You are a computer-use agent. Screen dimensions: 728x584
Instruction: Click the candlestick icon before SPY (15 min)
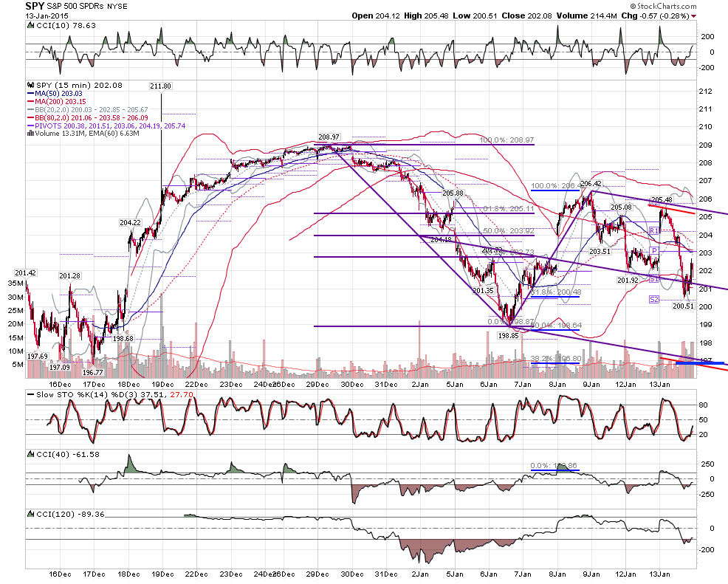pyautogui.click(x=31, y=86)
